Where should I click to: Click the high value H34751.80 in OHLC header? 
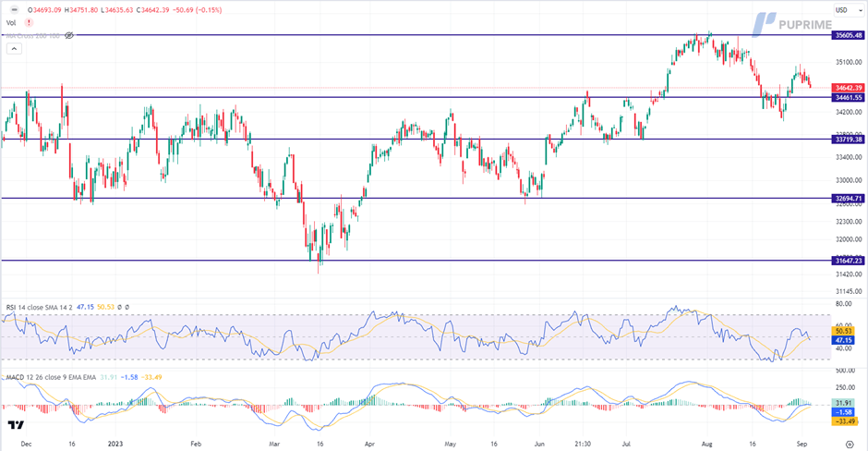click(81, 10)
